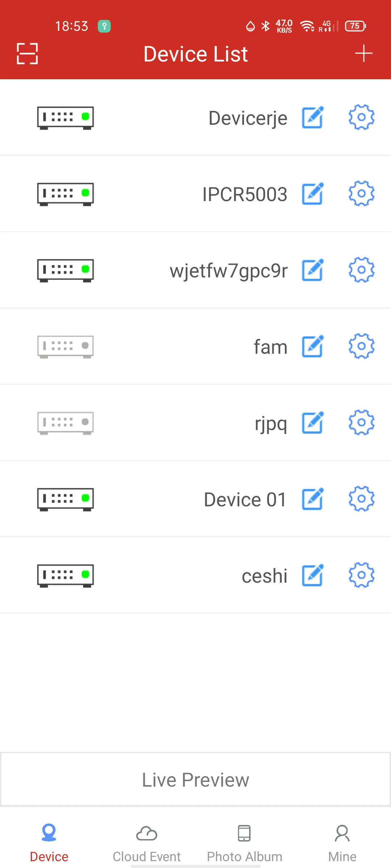Open settings for Devicerje
Screen dimensions: 391x868
point(361,118)
